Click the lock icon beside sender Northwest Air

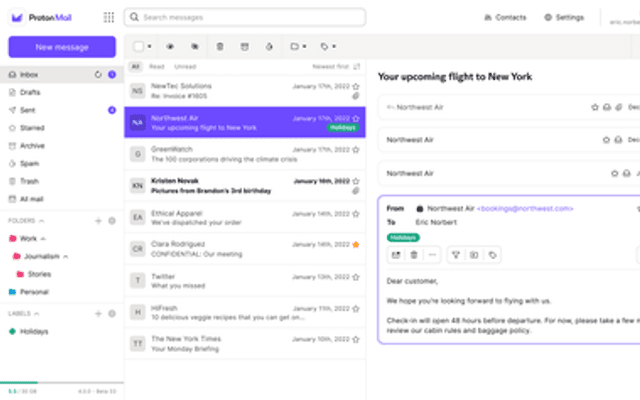[x=420, y=209]
